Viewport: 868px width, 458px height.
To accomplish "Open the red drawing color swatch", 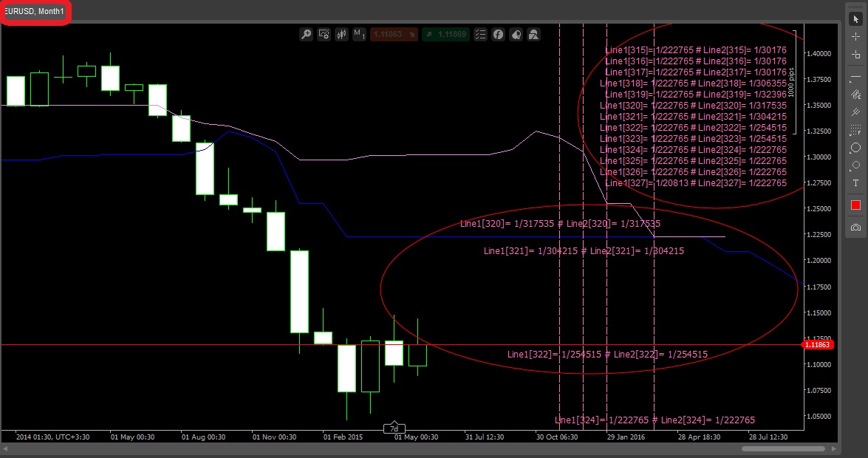I will (855, 205).
